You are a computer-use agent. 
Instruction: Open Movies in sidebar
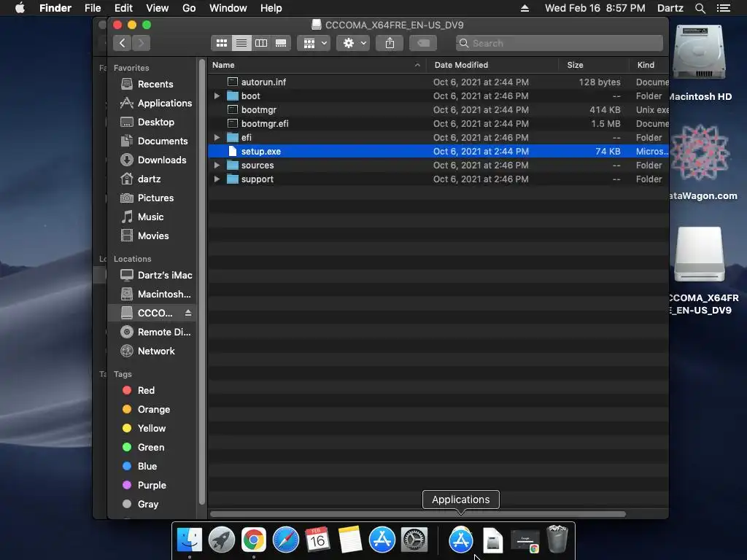coord(145,236)
